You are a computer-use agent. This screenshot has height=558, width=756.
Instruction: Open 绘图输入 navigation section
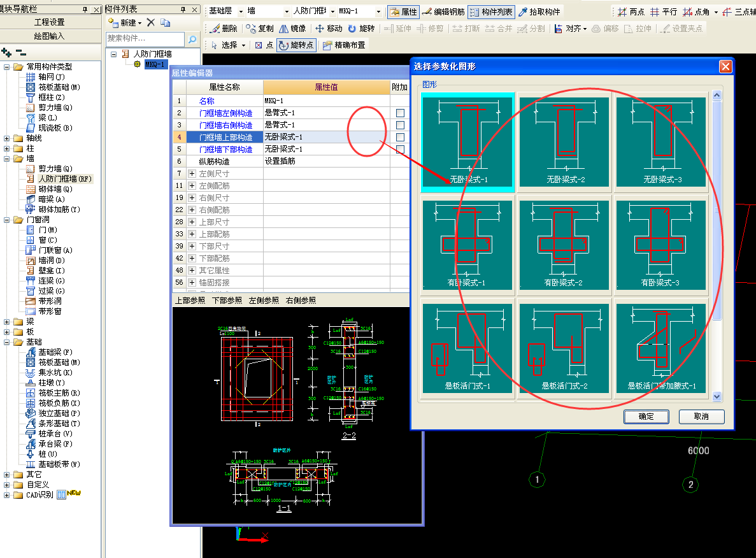50,36
